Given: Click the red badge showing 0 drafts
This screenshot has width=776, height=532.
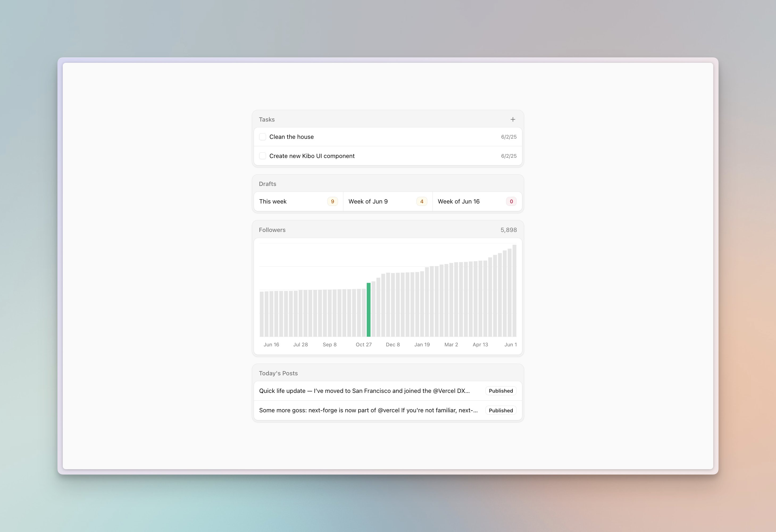Looking at the screenshot, I should (x=511, y=201).
